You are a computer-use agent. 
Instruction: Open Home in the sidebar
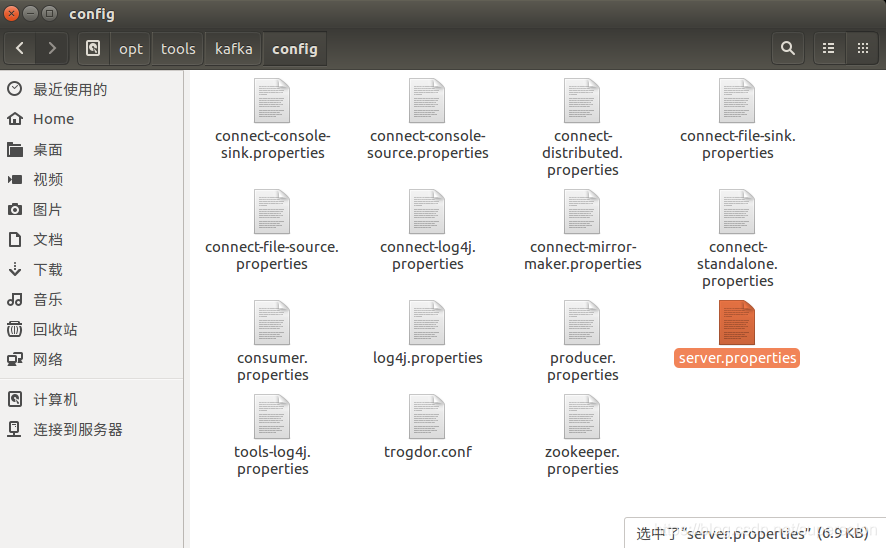(92, 119)
